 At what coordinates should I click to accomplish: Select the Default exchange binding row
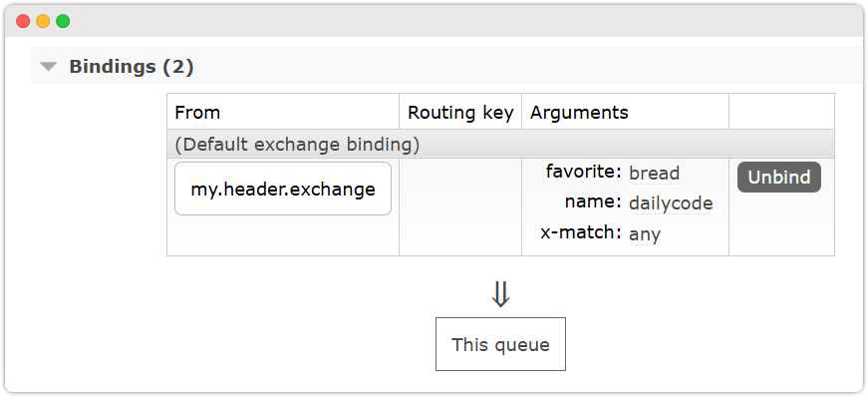tap(500, 145)
